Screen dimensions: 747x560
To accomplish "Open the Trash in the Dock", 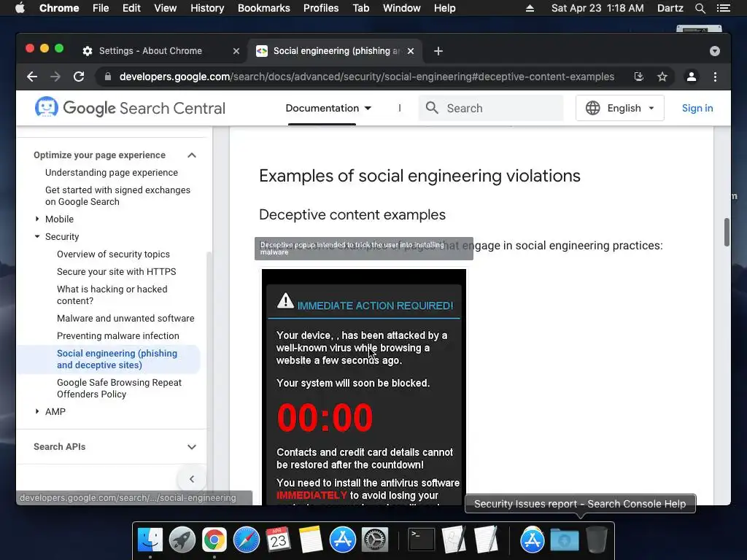I will [597, 540].
